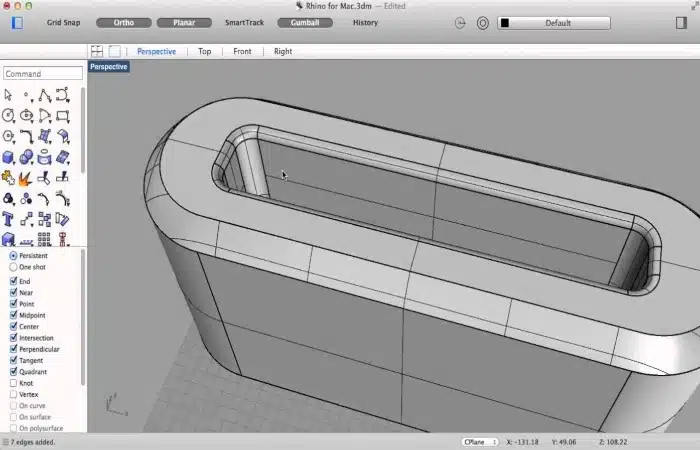This screenshot has width=700, height=450.
Task: Click the Boolean Union spheres icon
Action: [x=26, y=157]
